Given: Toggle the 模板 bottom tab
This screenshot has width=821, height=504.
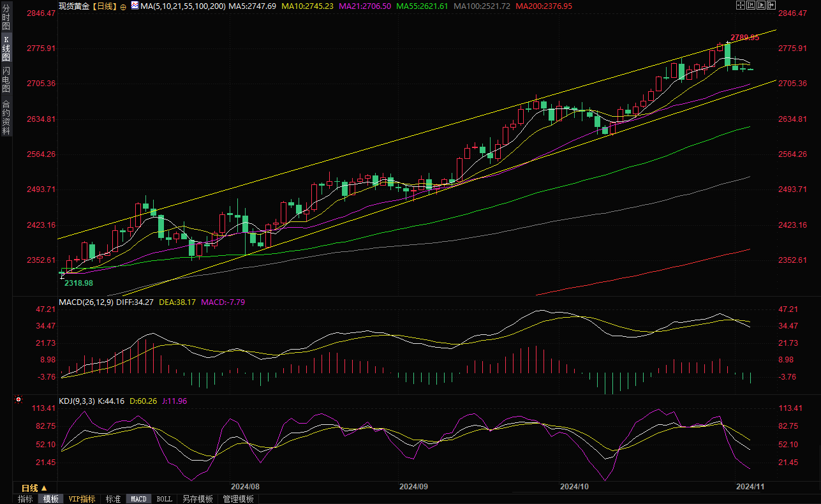Looking at the screenshot, I should pyautogui.click(x=50, y=499).
